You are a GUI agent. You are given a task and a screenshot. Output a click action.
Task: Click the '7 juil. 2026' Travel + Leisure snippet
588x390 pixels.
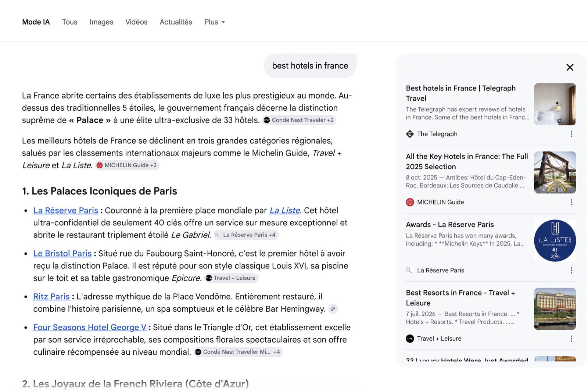click(x=463, y=318)
